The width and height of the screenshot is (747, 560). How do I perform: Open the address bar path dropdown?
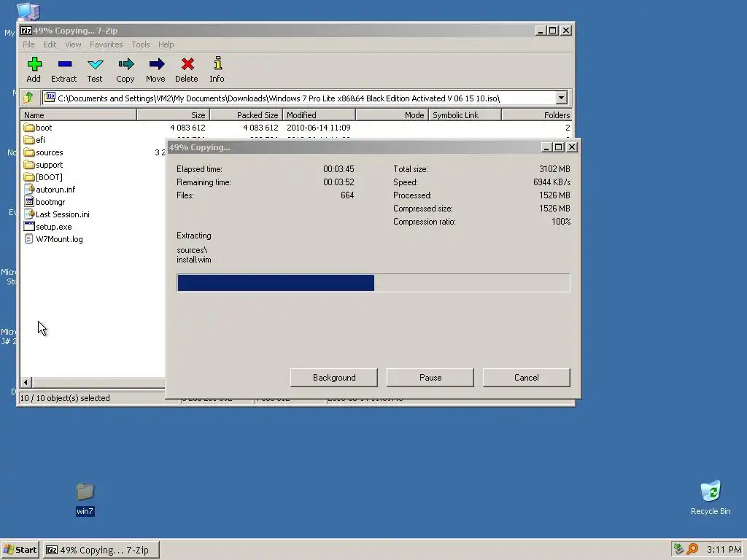pyautogui.click(x=561, y=98)
